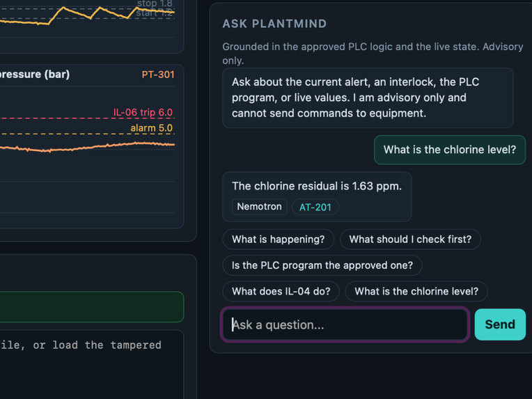This screenshot has width=532, height=399.
Task: Click the Send button
Action: click(500, 324)
